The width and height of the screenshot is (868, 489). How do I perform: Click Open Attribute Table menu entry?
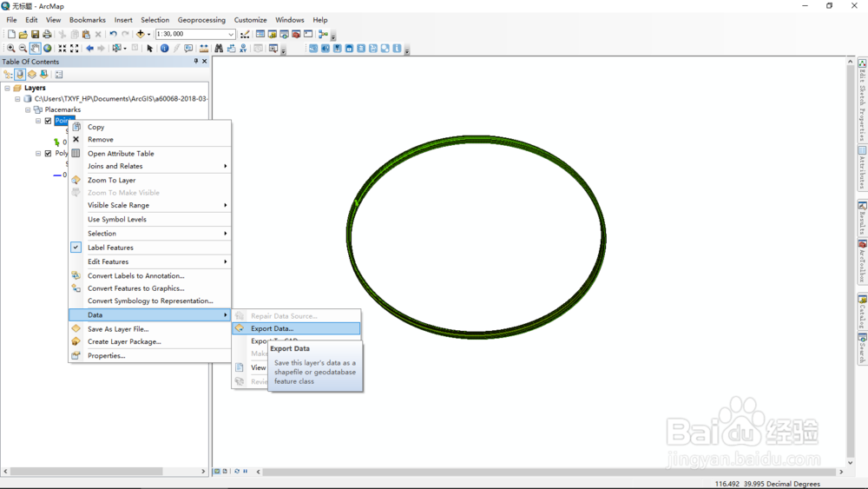pos(149,154)
